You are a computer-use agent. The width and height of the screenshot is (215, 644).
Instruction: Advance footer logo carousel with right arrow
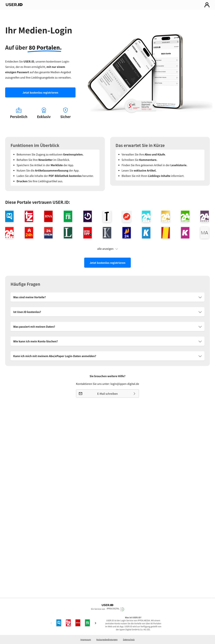point(95,623)
